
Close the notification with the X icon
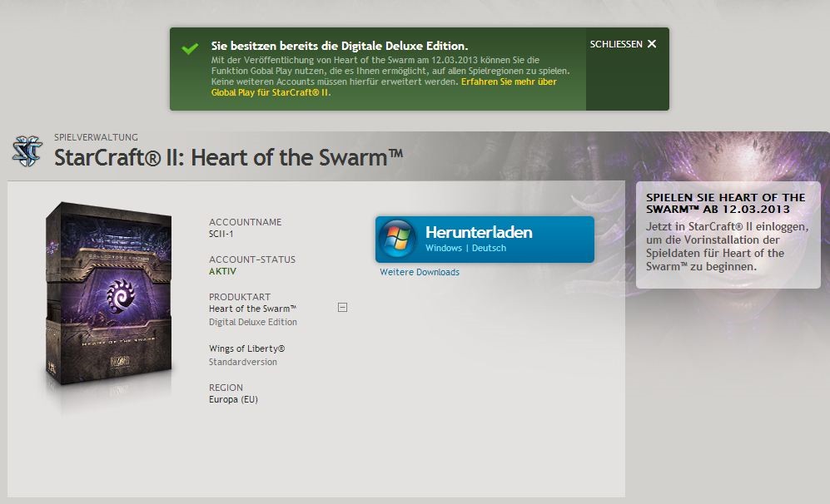652,43
